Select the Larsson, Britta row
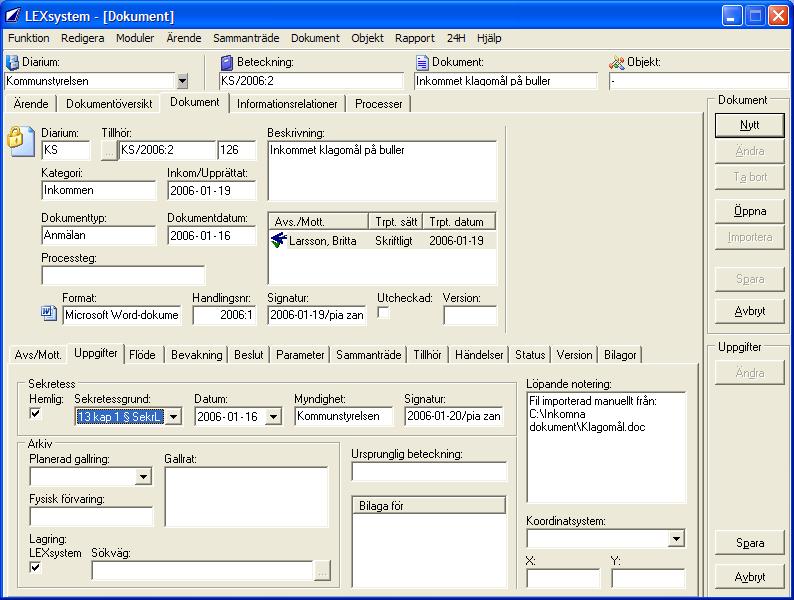Image resolution: width=794 pixels, height=600 pixels. (x=382, y=241)
